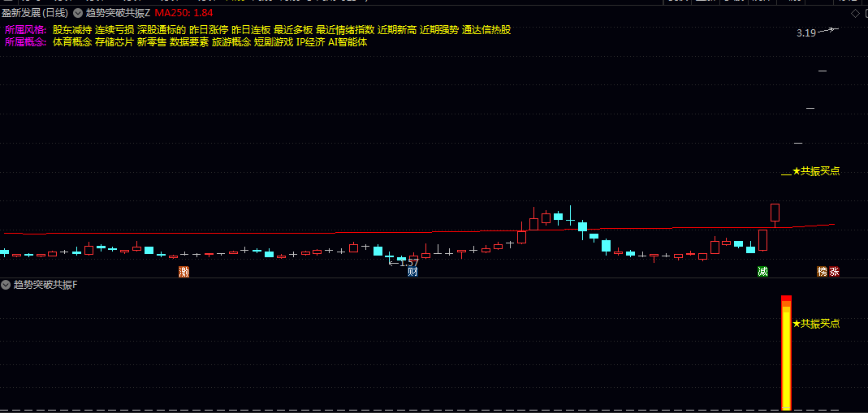Click the 财 financial report marker
Image resolution: width=868 pixels, height=413 pixels.
tap(412, 272)
